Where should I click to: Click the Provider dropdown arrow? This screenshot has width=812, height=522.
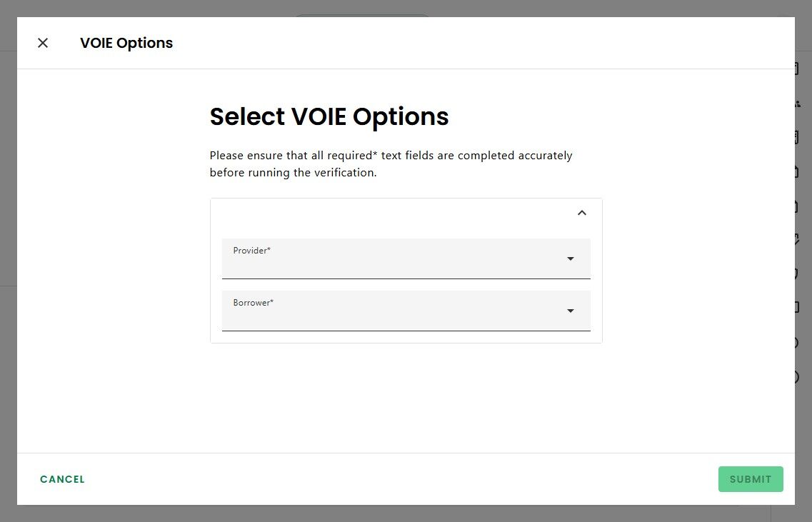click(x=571, y=259)
